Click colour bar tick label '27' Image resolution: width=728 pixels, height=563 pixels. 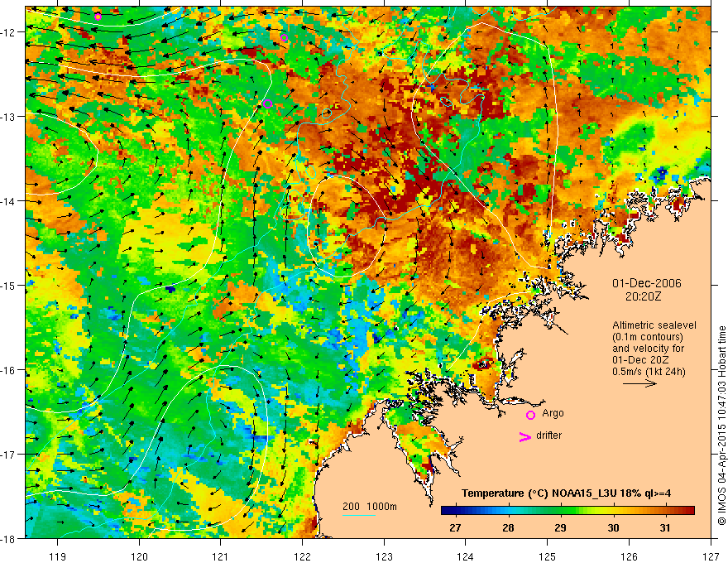[456, 527]
